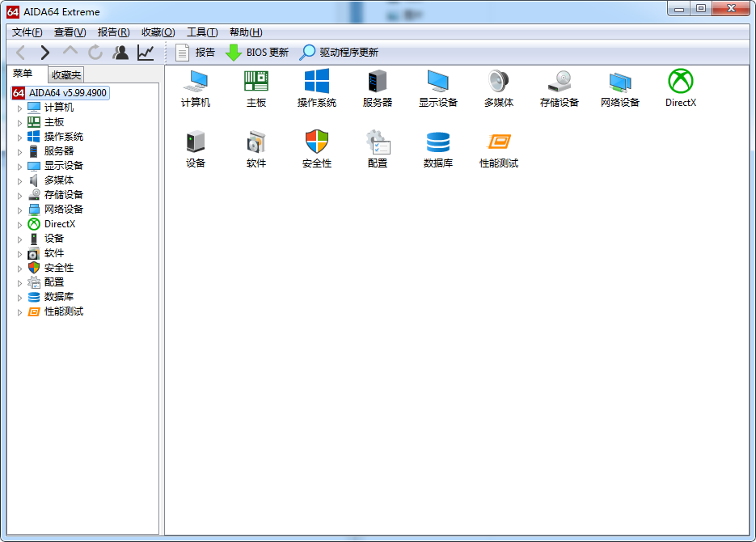Image resolution: width=756 pixels, height=542 pixels.
Task: Open the 操作系统 Windows icon in main panel
Action: tap(317, 88)
